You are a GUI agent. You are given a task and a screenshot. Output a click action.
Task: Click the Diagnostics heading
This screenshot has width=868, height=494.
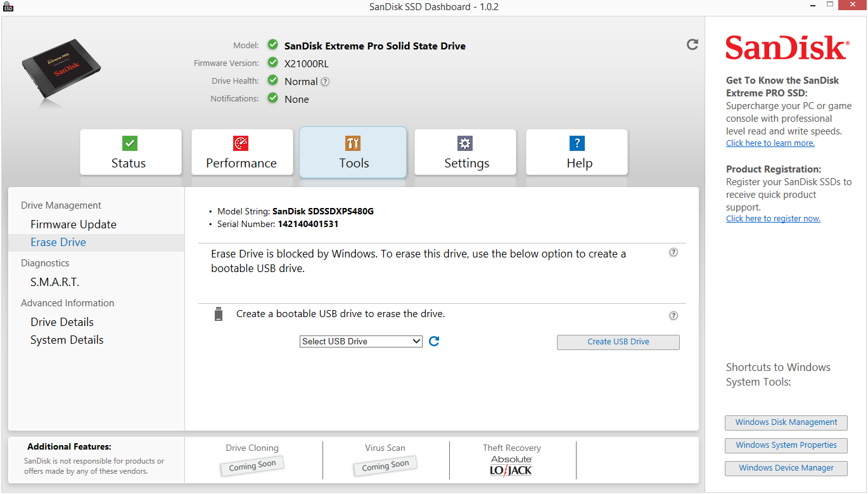coord(45,263)
